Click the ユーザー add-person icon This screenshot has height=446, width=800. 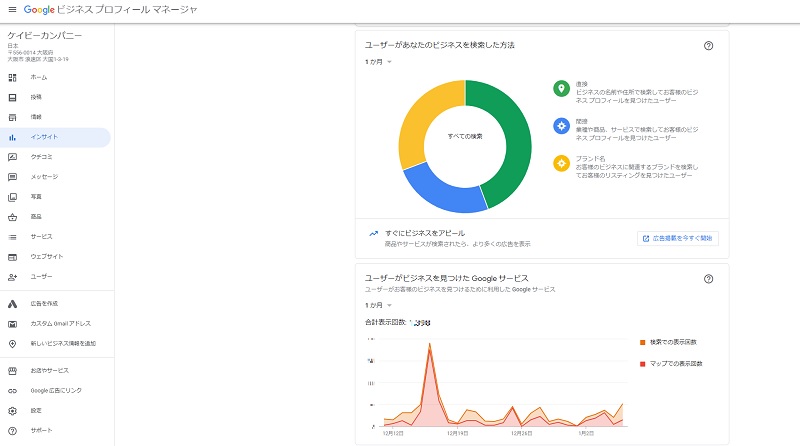12,277
